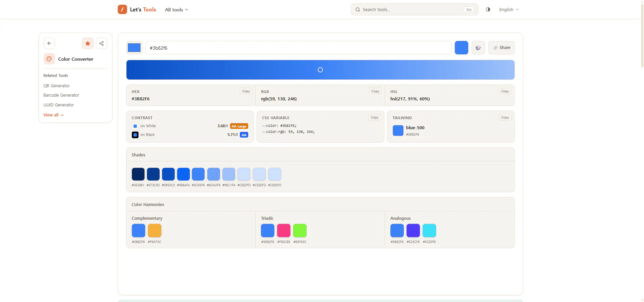Copy the HSL value
Image resolution: width=644 pixels, height=302 pixels.
505,91
